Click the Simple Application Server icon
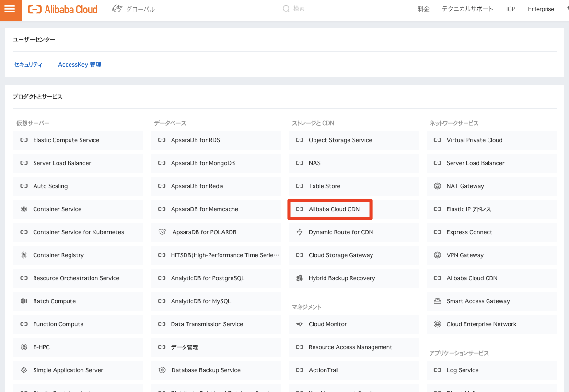Viewport: 569px width, 392px height. 24,370
